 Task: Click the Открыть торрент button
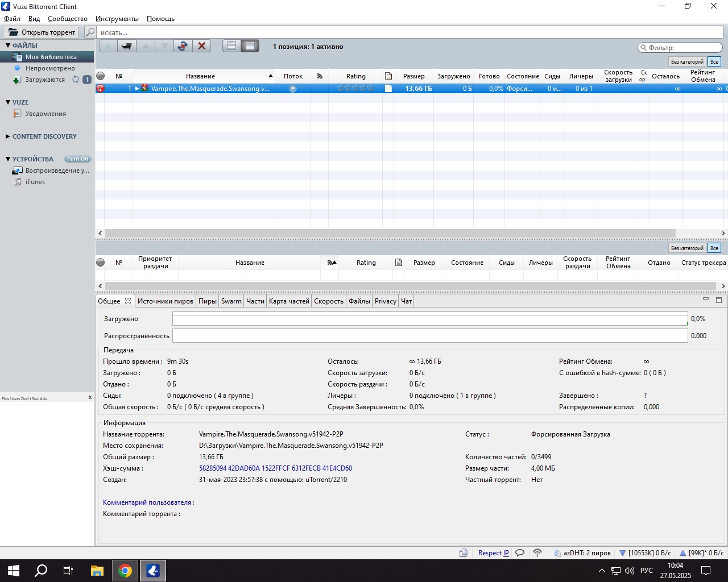[x=42, y=32]
